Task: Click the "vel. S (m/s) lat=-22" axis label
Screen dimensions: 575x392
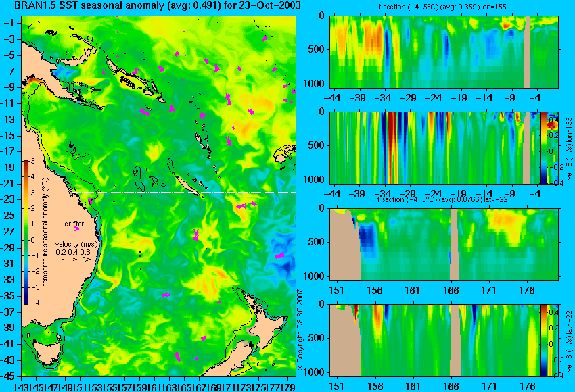Action: pyautogui.click(x=569, y=341)
